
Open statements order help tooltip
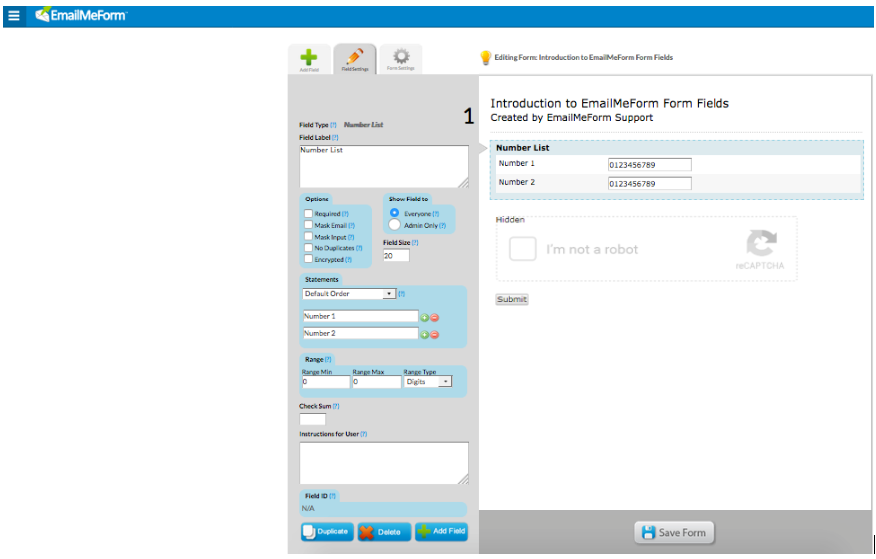[401, 294]
